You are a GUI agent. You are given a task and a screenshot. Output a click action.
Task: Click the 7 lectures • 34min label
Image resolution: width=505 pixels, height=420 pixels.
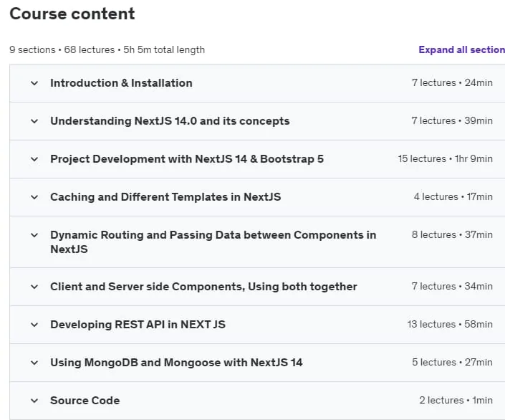point(452,287)
